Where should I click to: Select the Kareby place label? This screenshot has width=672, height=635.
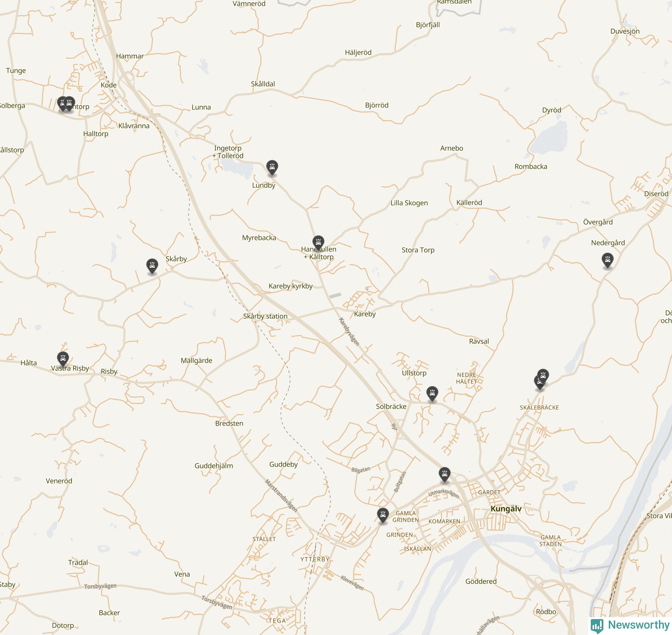(365, 314)
